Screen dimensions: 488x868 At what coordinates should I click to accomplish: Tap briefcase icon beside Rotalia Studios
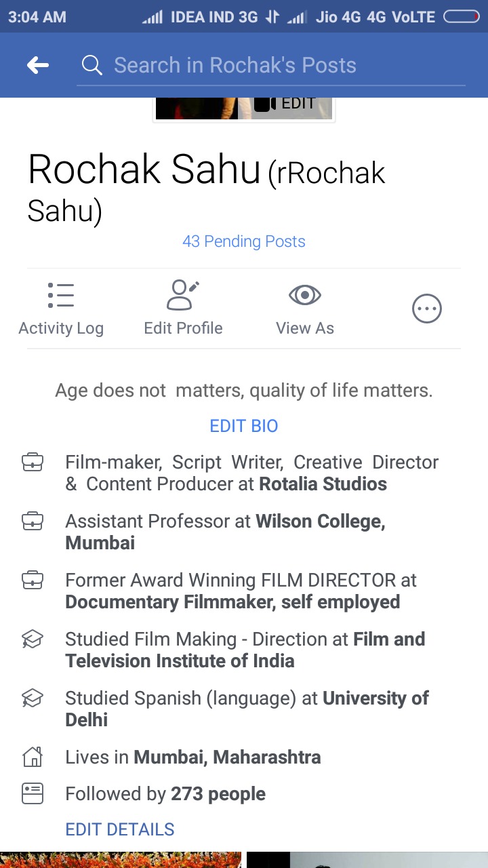pos(33,463)
